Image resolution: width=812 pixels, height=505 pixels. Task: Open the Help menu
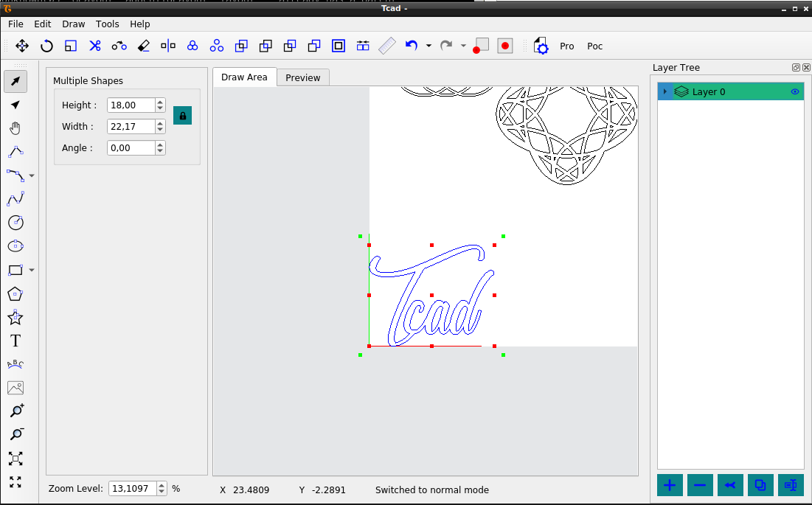(x=140, y=24)
